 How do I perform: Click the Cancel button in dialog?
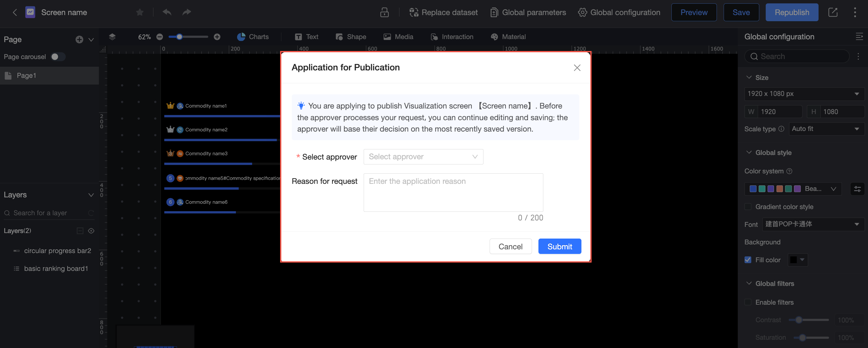pyautogui.click(x=510, y=247)
